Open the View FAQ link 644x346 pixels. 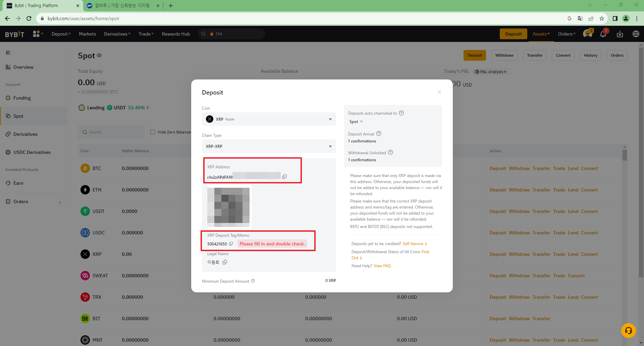click(382, 266)
